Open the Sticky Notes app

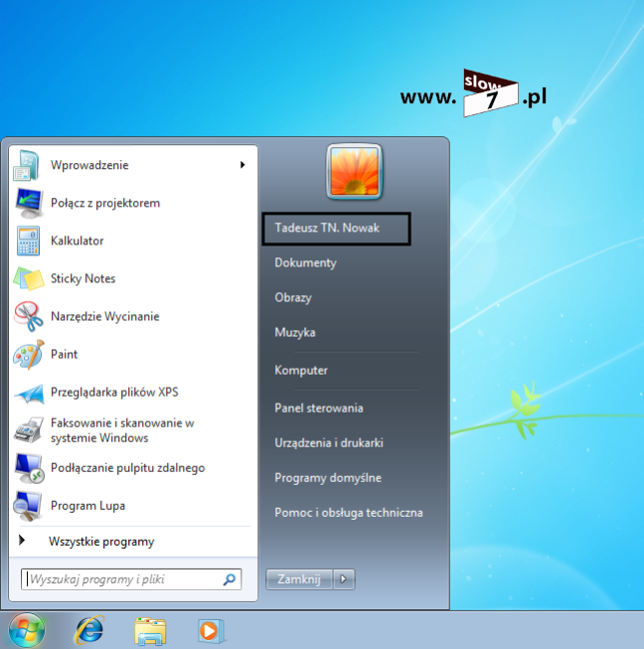tap(82, 278)
